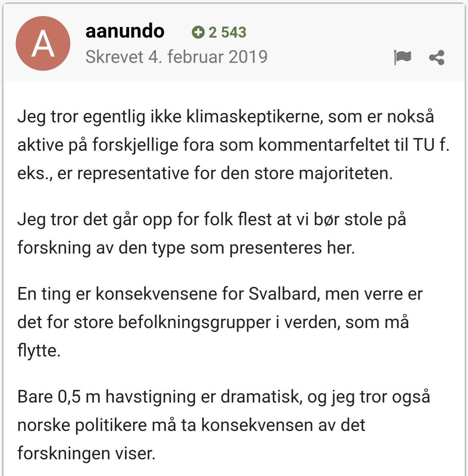Click the word dramatisk in last paragraph

(259, 397)
